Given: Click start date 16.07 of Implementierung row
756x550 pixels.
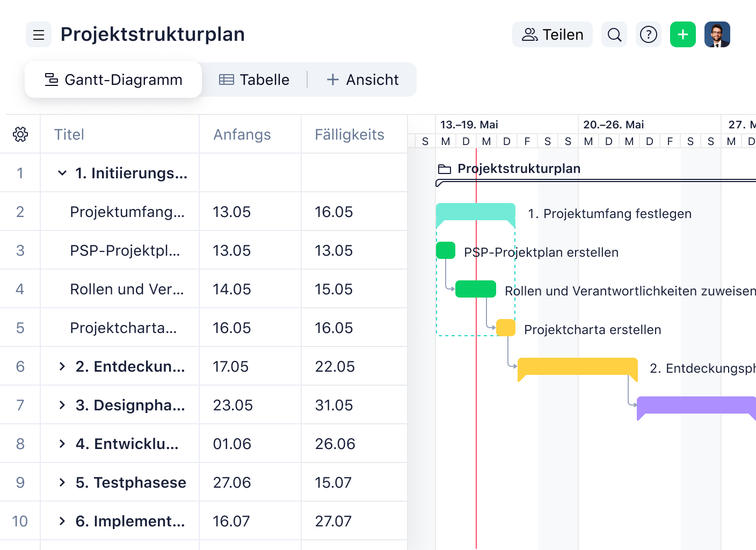Looking at the screenshot, I should click(x=231, y=521).
